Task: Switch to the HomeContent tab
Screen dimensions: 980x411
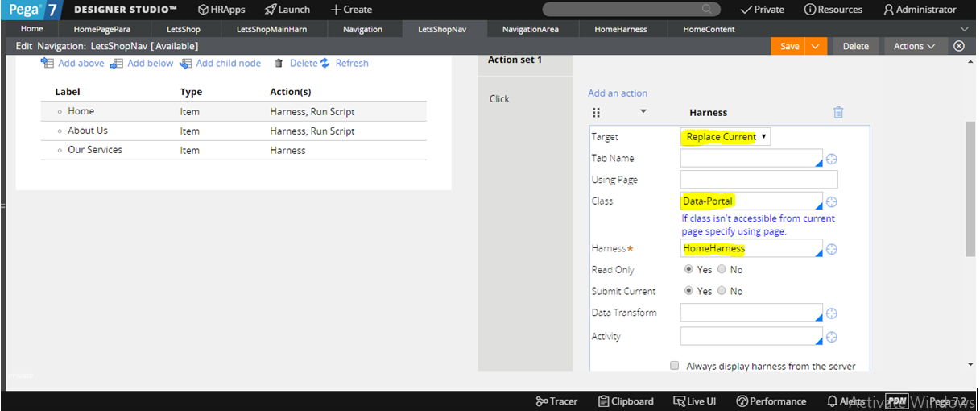Action: [709, 29]
